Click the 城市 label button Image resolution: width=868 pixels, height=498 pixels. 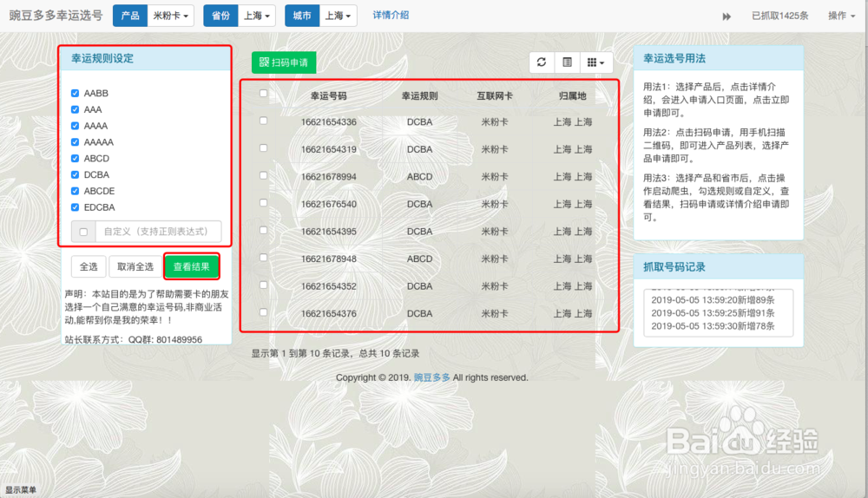(x=302, y=16)
